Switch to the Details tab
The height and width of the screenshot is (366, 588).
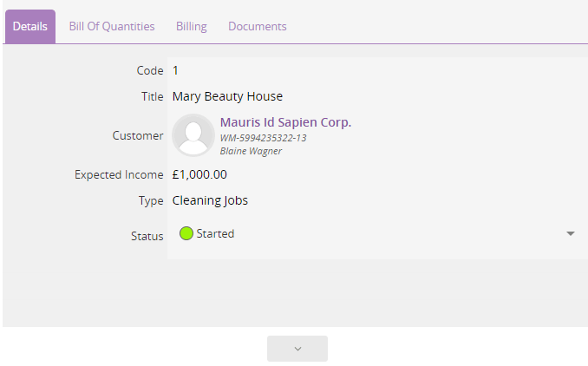coord(30,27)
